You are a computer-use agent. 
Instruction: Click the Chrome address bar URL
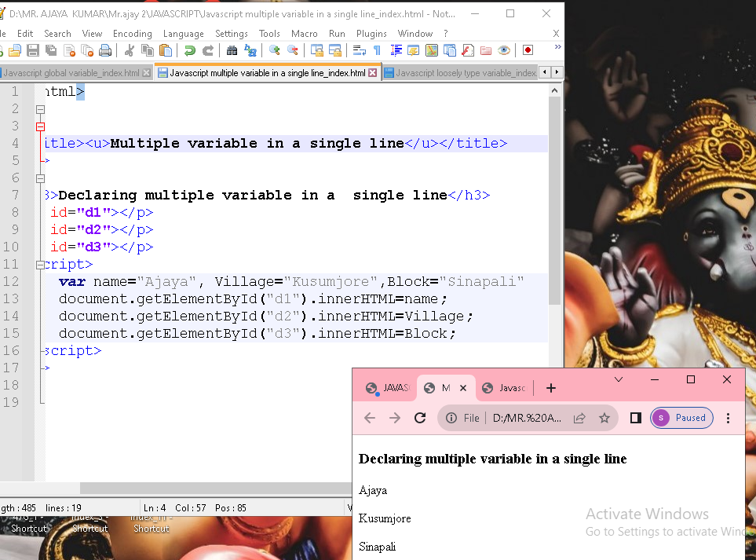(526, 418)
